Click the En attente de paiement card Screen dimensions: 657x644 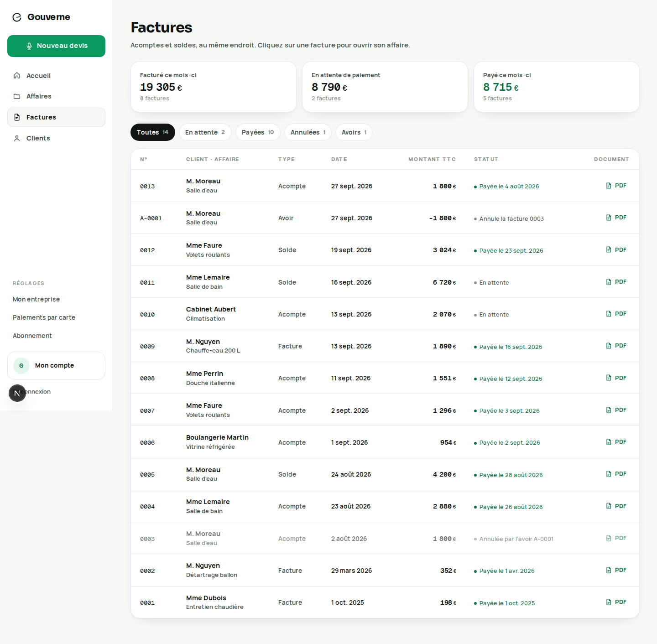tap(385, 87)
